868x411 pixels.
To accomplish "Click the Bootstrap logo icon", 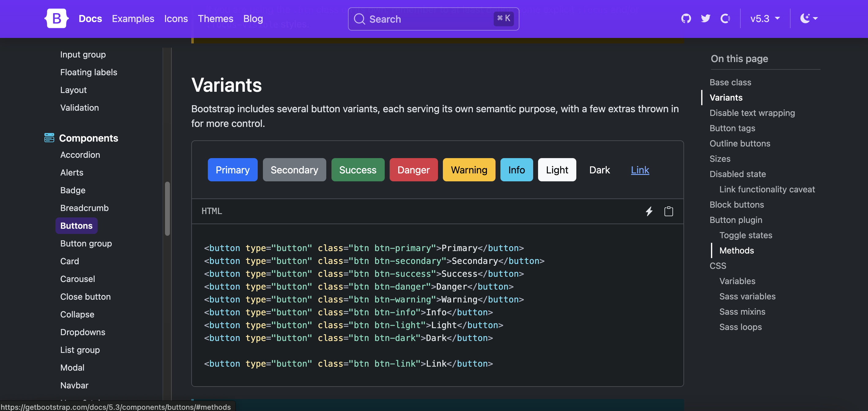I will point(56,19).
